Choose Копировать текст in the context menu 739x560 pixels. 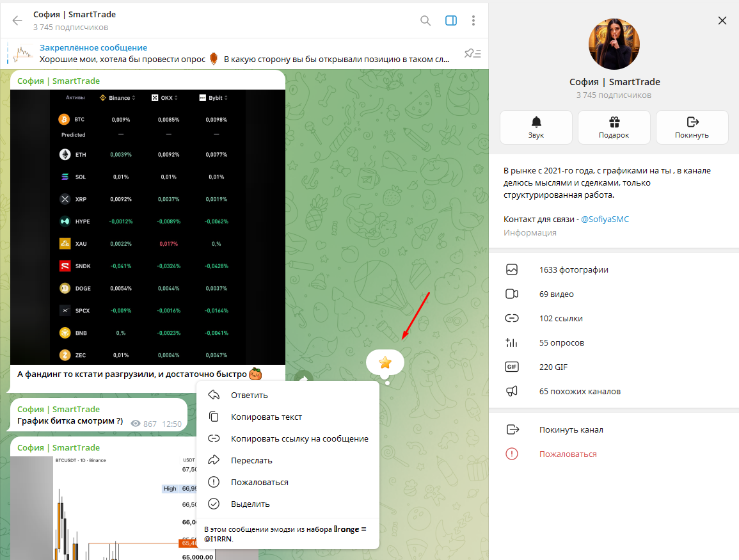[x=287, y=417]
